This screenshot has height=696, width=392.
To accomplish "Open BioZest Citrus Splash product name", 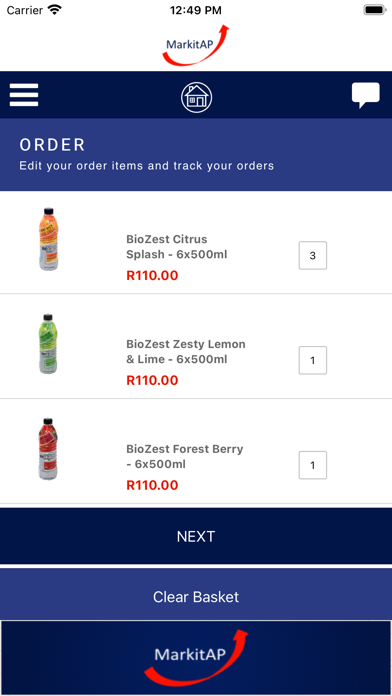I will point(177,247).
